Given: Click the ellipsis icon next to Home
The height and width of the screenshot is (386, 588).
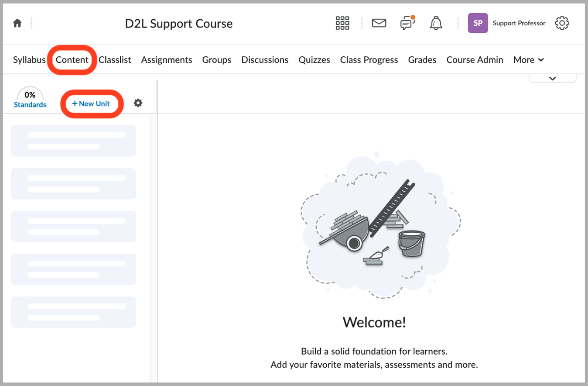Looking at the screenshot, I should (x=31, y=23).
